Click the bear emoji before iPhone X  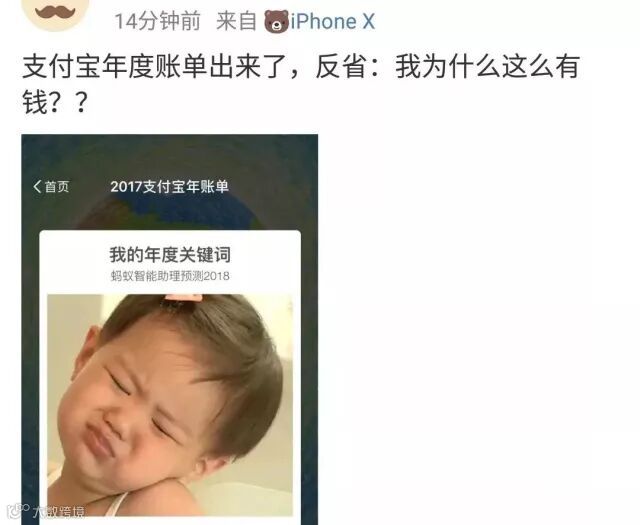pyautogui.click(x=276, y=22)
